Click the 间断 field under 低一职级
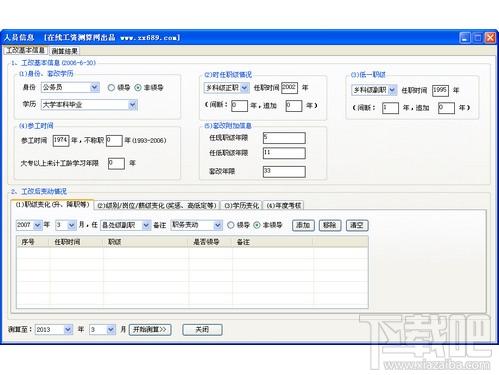The image size is (499, 375). (x=390, y=108)
